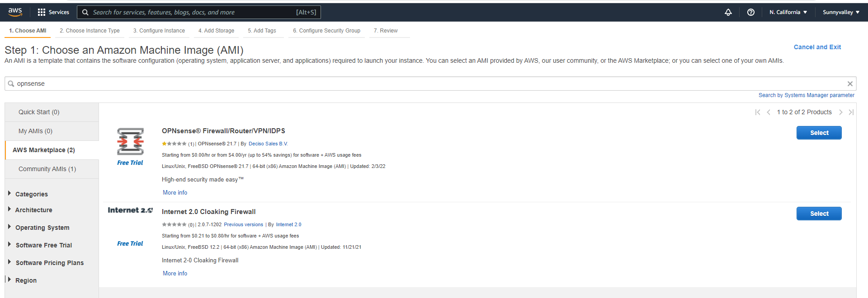
Task: Open Search by Systems Manager parameter
Action: pos(806,95)
